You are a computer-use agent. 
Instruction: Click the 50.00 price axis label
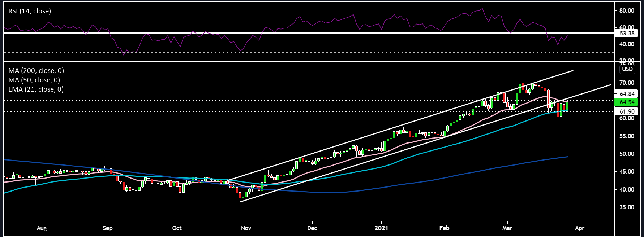coord(627,154)
